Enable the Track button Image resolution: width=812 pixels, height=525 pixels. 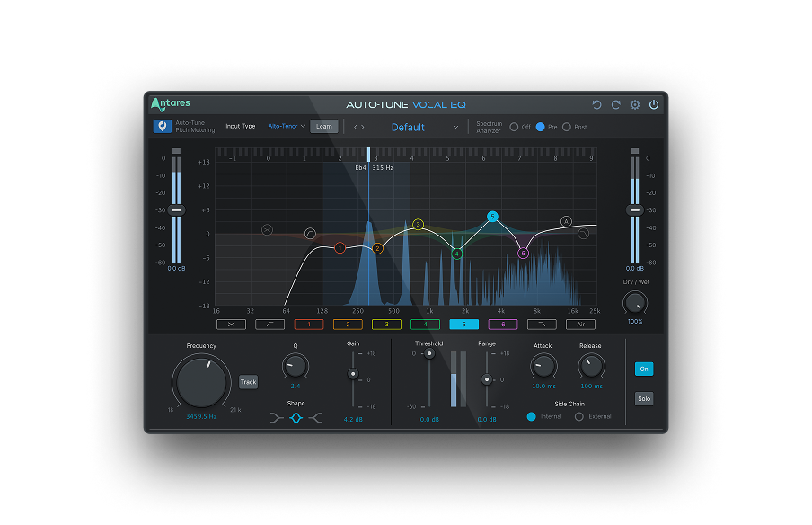tap(248, 381)
